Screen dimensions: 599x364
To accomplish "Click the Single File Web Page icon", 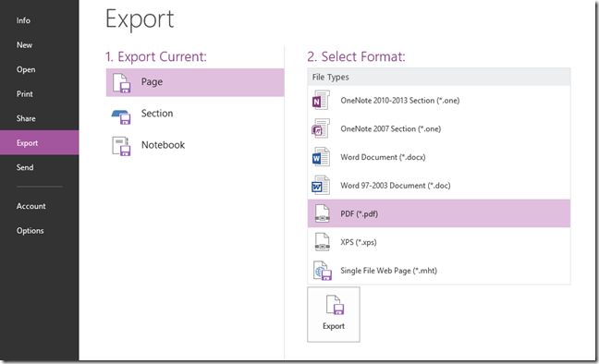I will point(322,271).
